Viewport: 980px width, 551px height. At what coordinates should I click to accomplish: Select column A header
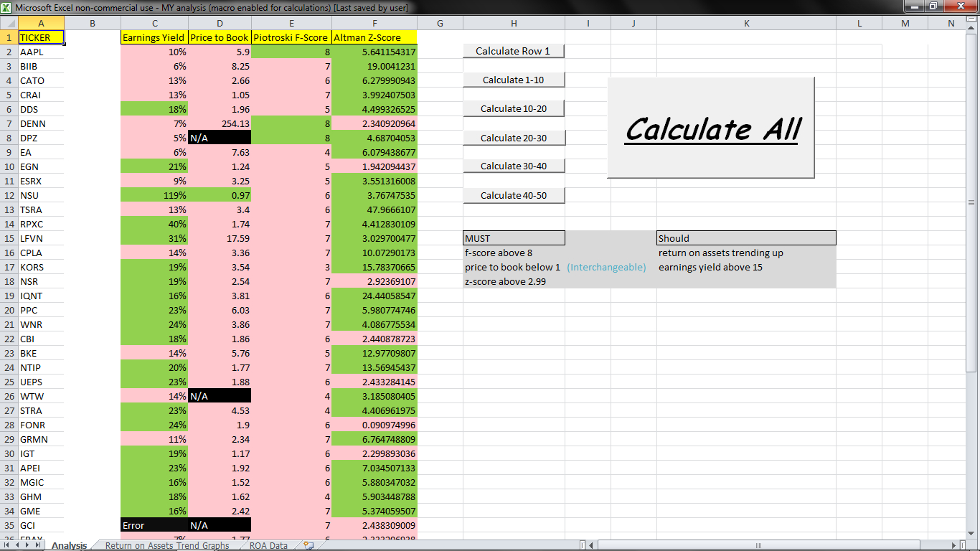tap(41, 24)
